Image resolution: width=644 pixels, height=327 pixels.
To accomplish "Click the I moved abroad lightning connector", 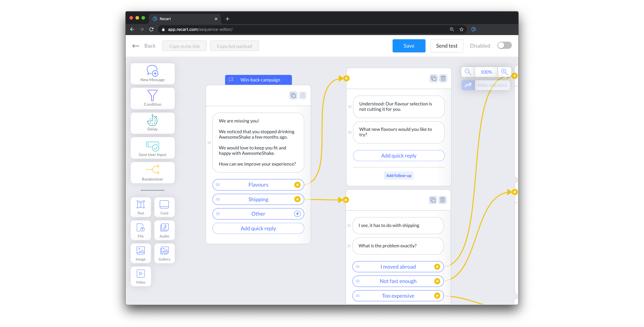I will click(x=437, y=267).
